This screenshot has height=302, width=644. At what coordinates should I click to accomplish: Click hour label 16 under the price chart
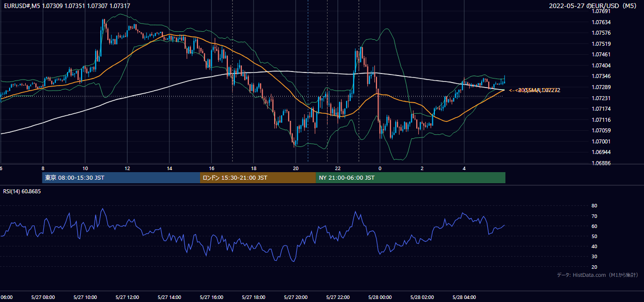212,169
